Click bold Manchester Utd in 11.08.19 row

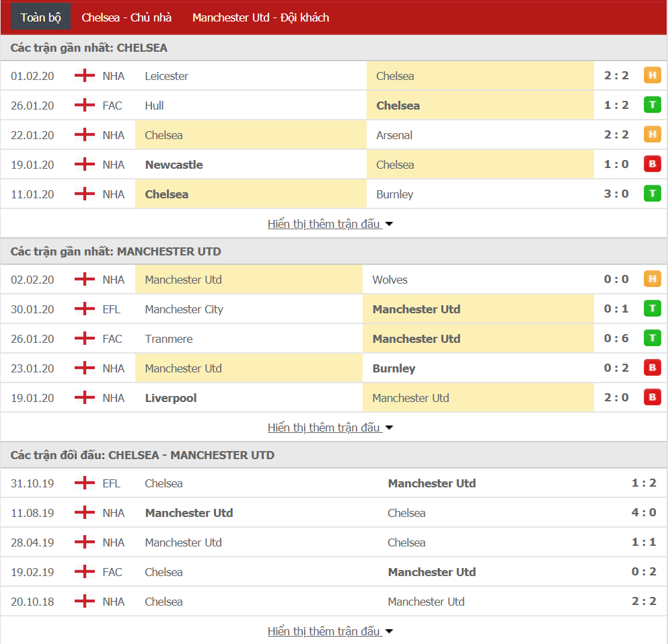[x=189, y=513]
